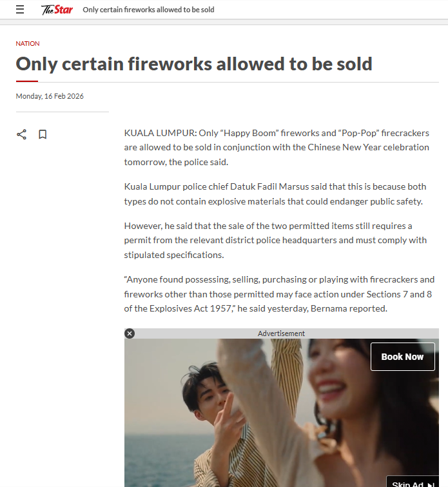Open the hamburger menu

click(20, 10)
